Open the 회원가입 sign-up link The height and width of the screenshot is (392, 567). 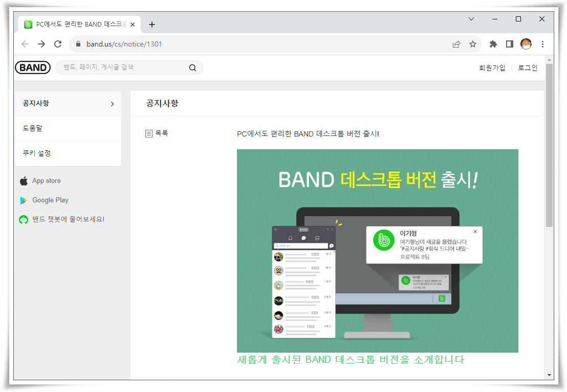click(x=492, y=67)
